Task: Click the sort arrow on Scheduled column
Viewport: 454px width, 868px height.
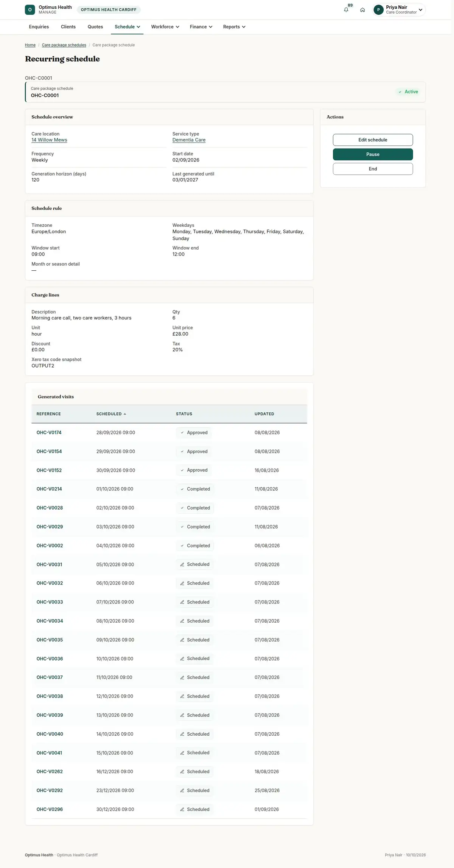Action: (125, 414)
